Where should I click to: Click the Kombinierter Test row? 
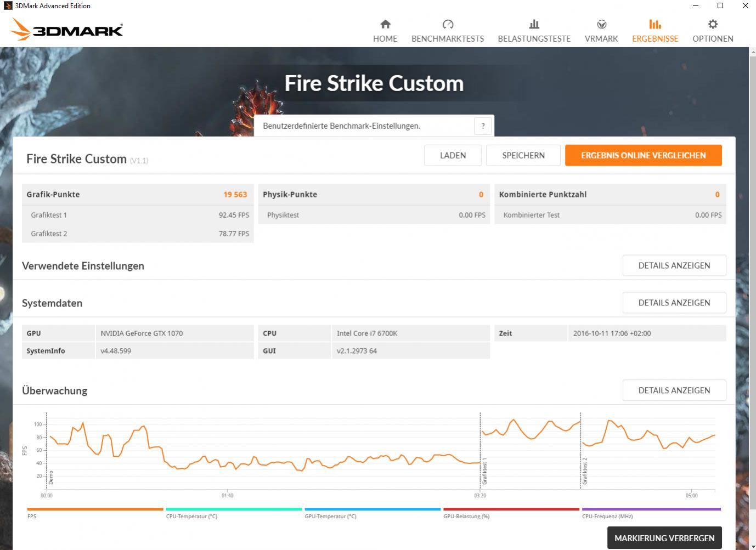(610, 215)
